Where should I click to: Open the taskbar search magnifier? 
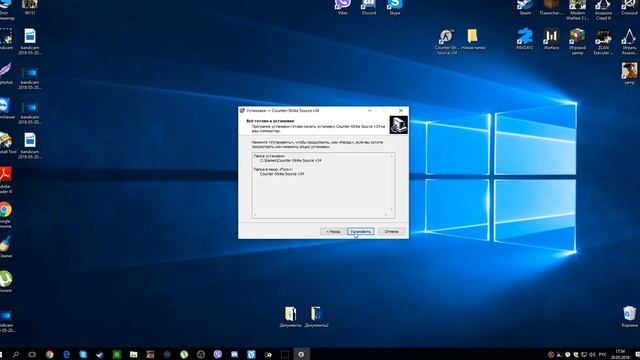coord(16,354)
